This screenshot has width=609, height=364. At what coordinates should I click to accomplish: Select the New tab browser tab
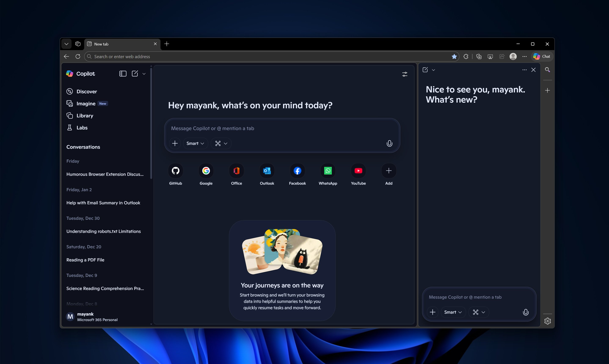point(120,44)
